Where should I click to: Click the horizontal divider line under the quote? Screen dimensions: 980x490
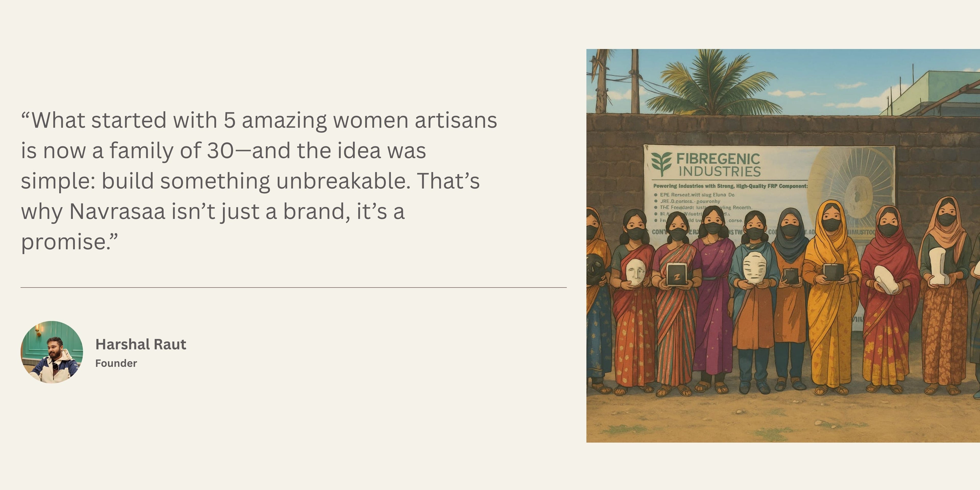coord(293,288)
